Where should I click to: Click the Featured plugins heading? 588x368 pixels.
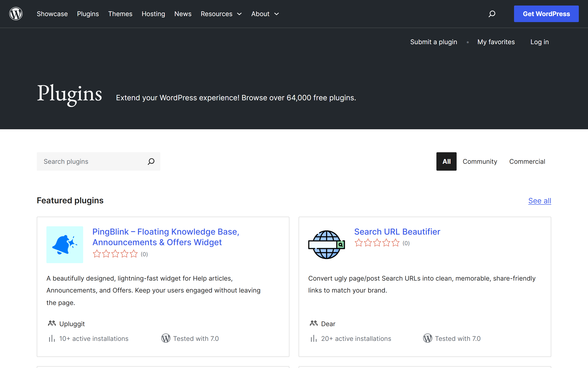pos(70,201)
